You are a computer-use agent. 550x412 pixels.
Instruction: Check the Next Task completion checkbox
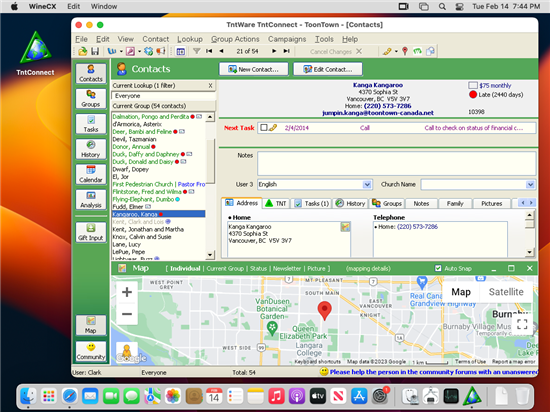point(264,128)
